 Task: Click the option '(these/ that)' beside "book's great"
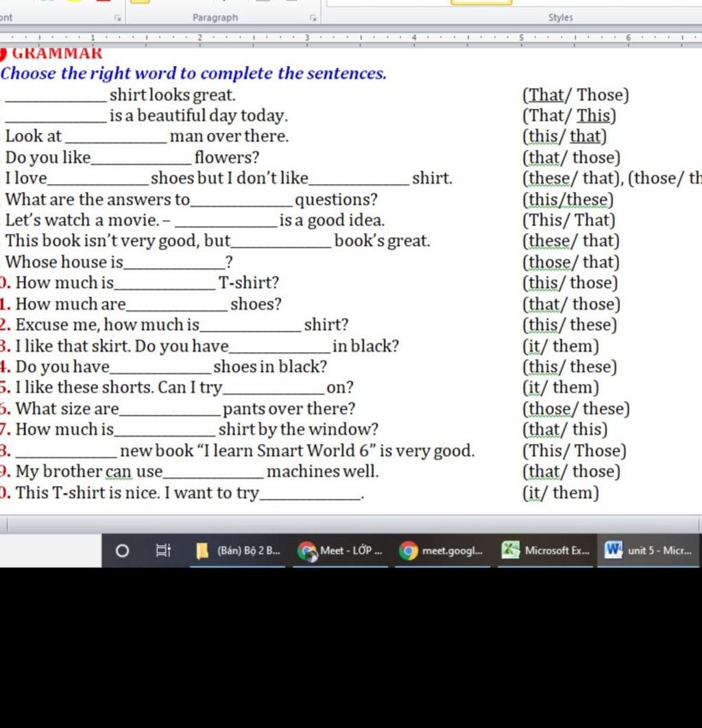pos(571,241)
